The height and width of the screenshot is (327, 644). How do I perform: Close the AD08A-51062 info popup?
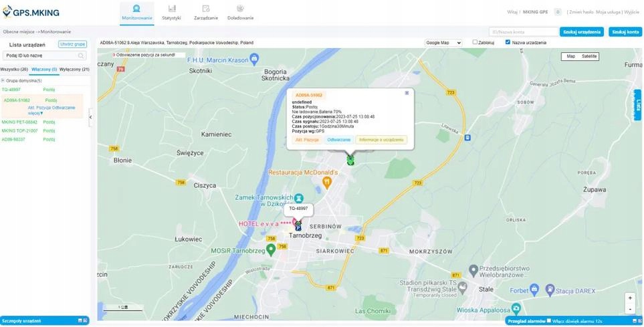click(407, 93)
